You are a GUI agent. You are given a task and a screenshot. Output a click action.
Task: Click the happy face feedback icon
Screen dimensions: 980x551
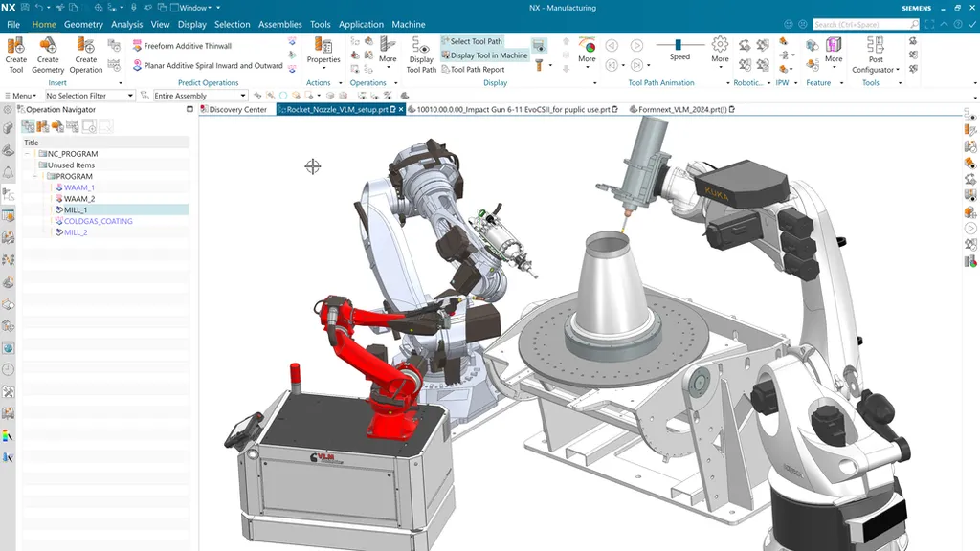point(789,24)
